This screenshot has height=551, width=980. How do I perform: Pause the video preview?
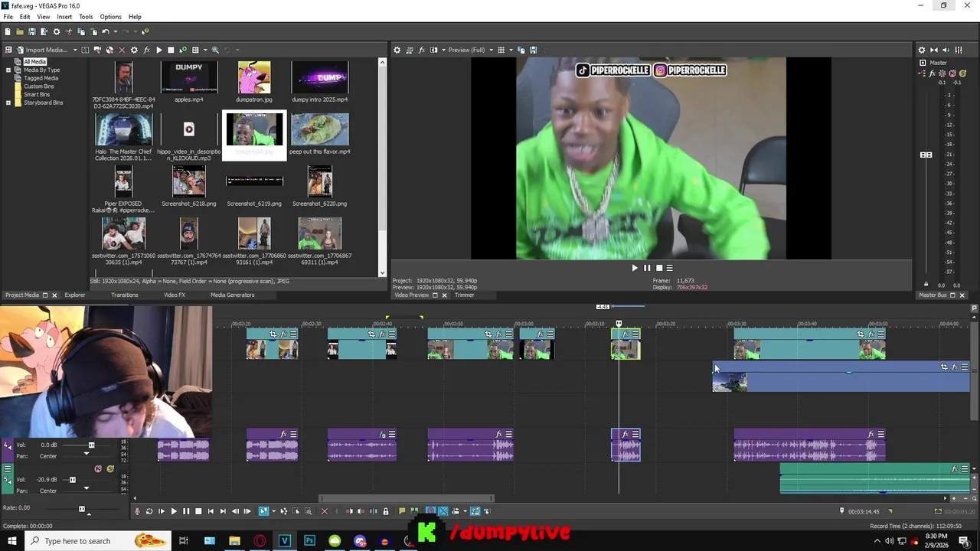(647, 268)
